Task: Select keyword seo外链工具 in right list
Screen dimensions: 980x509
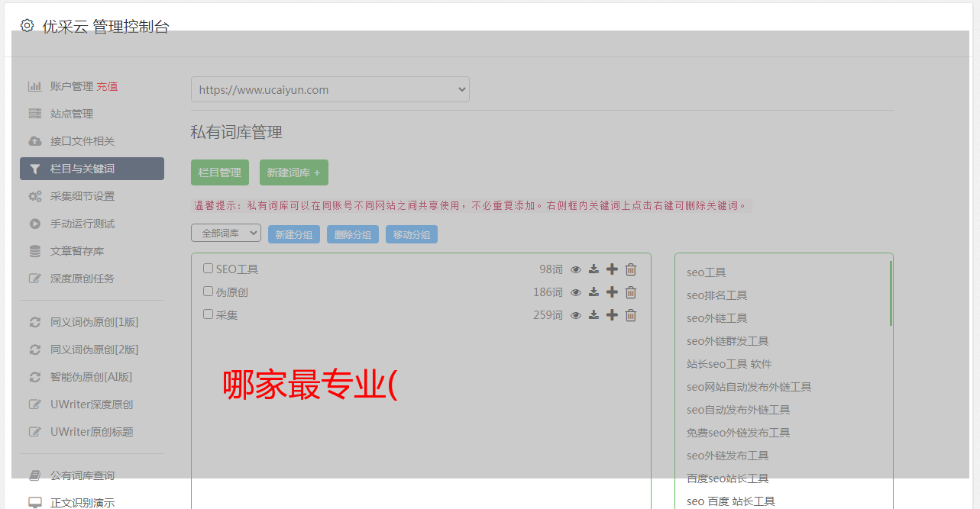Action: pyautogui.click(x=716, y=318)
